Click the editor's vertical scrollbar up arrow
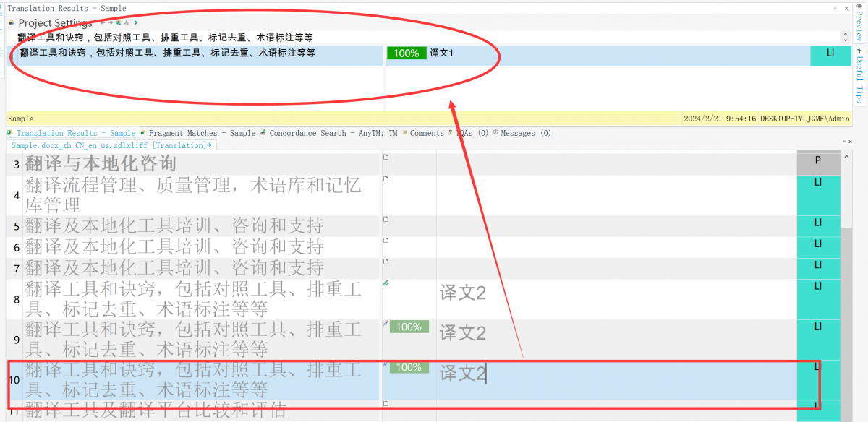 tap(847, 142)
